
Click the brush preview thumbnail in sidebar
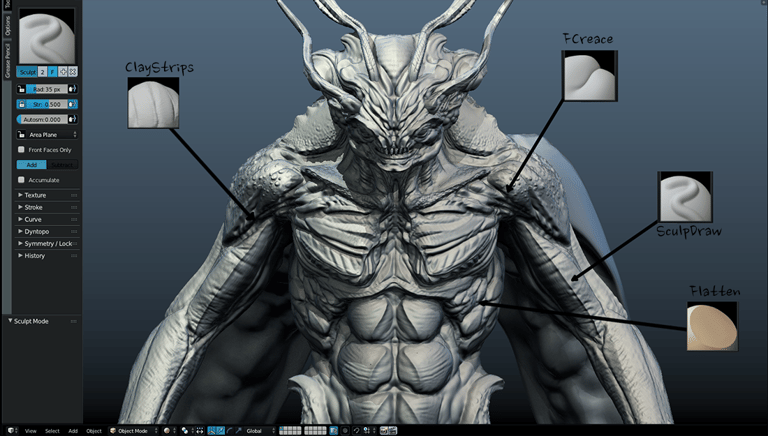47,36
